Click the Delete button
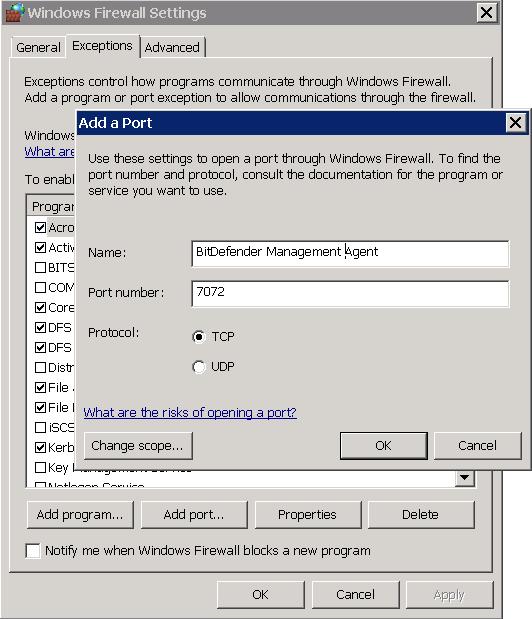The height and width of the screenshot is (619, 532). (421, 515)
